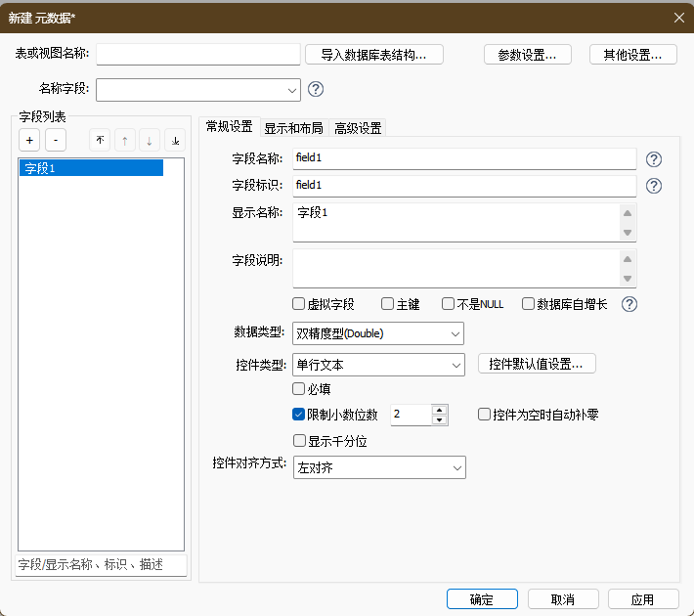Open help icon beside 名称字段 dropdown

coord(316,89)
